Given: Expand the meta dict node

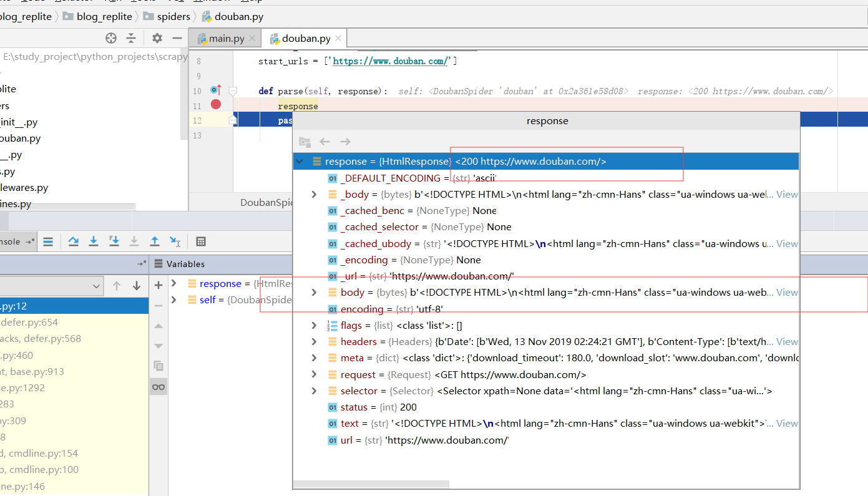Looking at the screenshot, I should [315, 358].
